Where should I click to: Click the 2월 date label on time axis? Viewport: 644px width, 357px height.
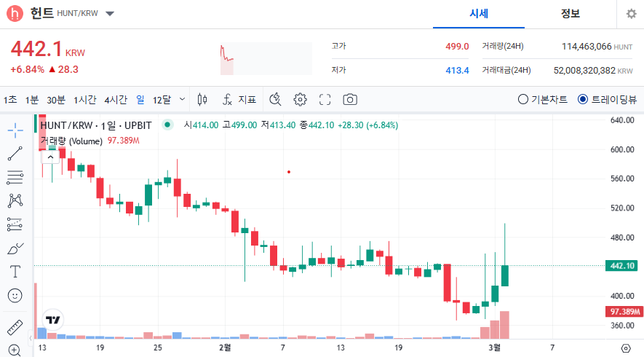coord(225,348)
